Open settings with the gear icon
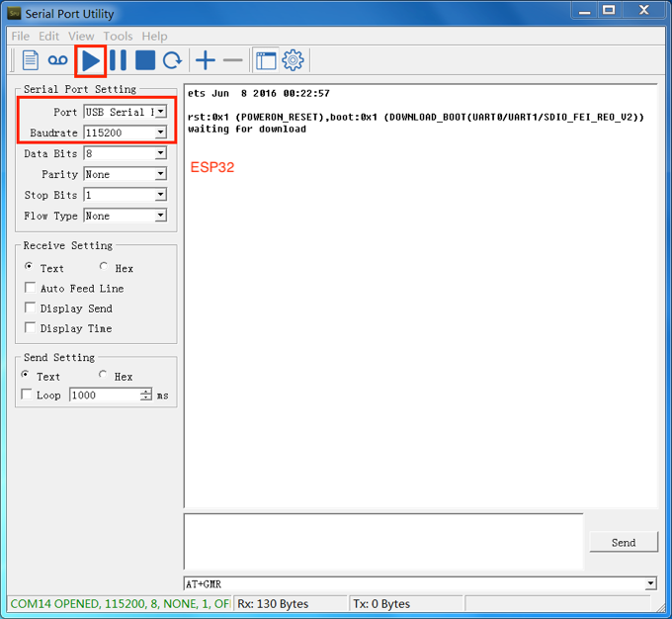 293,60
